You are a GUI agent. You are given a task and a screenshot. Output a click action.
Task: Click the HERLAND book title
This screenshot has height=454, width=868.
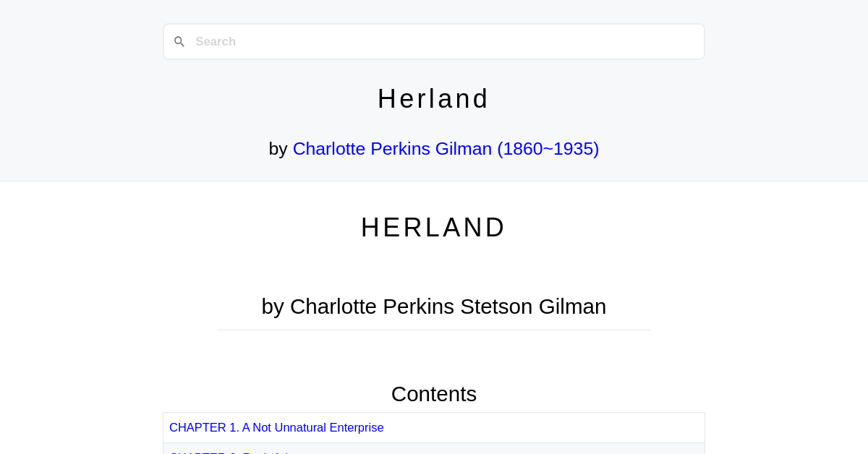point(433,227)
